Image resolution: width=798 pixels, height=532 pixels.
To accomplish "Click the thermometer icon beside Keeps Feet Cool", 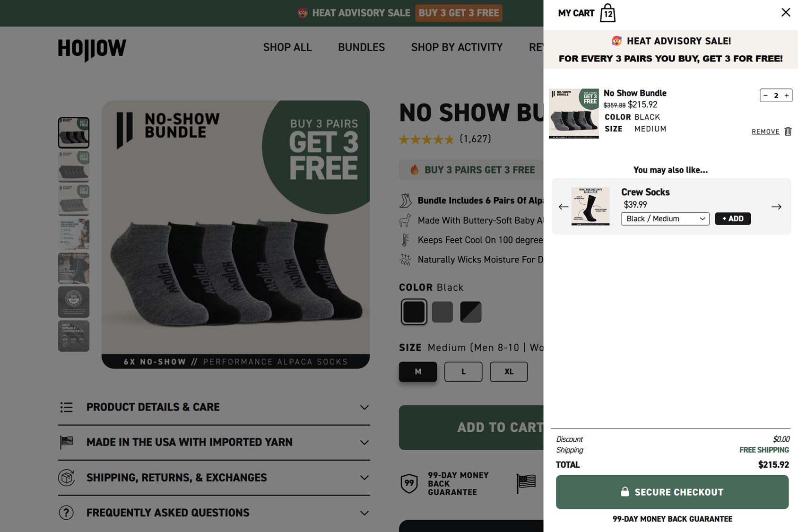I will [405, 240].
